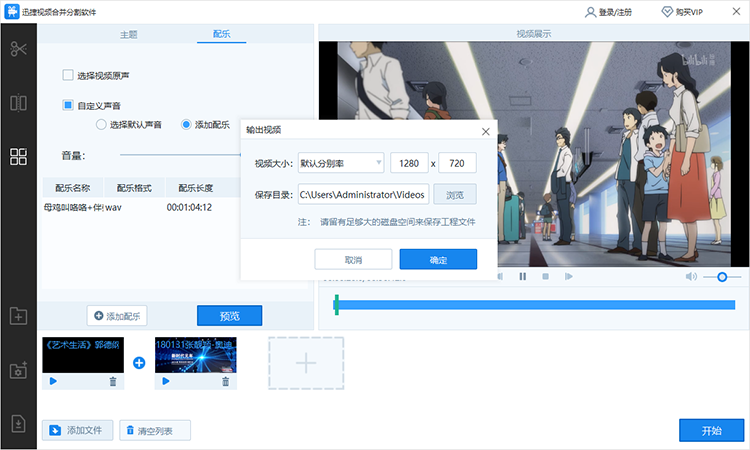Switch to the 配乐 tab
This screenshot has height=450, width=750.
point(221,34)
